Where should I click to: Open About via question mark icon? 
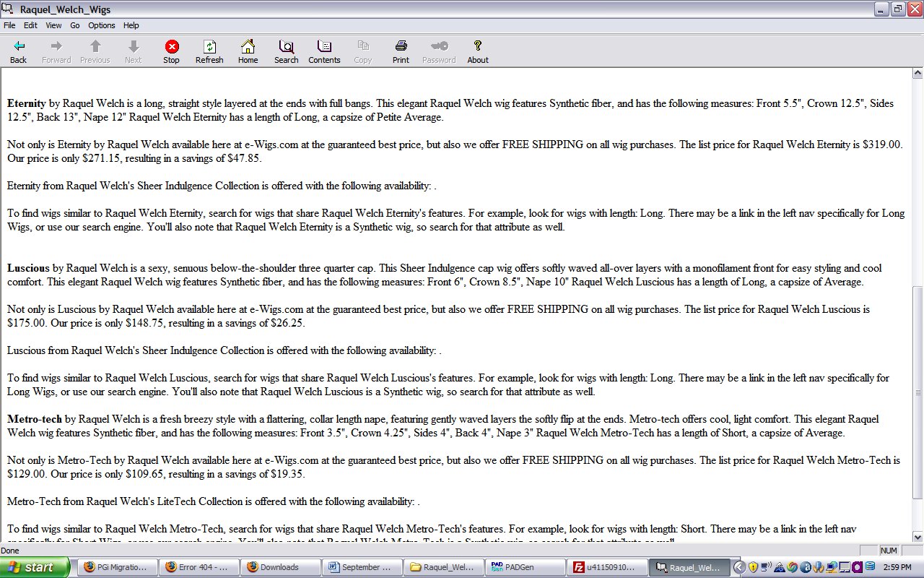click(478, 46)
